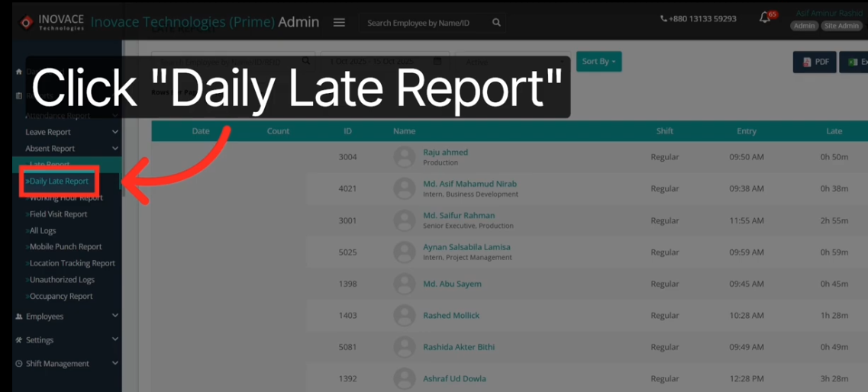Click the Inovace Technologies logo
Image resolution: width=868 pixels, height=392 pixels.
tap(51, 22)
